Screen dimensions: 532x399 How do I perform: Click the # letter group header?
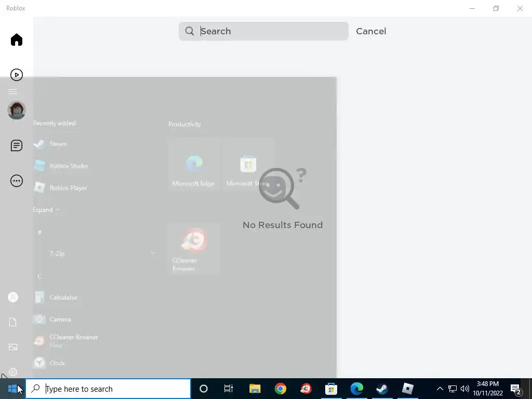click(39, 232)
